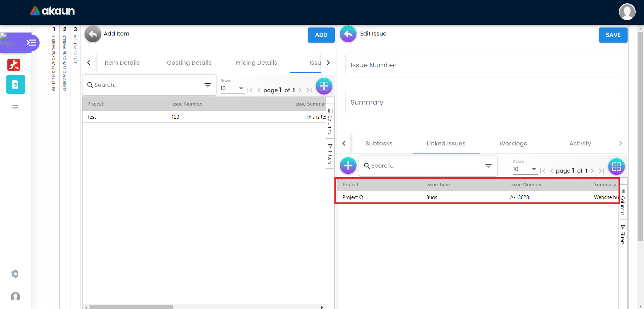Toggle the Columns side panel in Add Item grid

point(330,121)
